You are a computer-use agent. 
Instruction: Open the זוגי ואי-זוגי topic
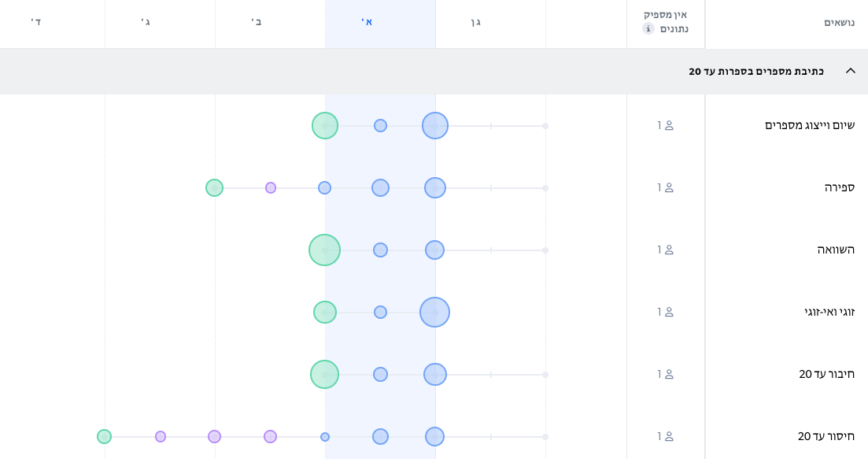829,312
